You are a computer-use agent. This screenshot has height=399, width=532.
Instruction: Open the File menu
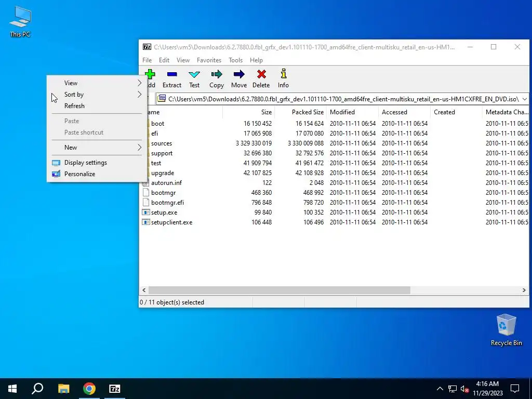point(147,60)
